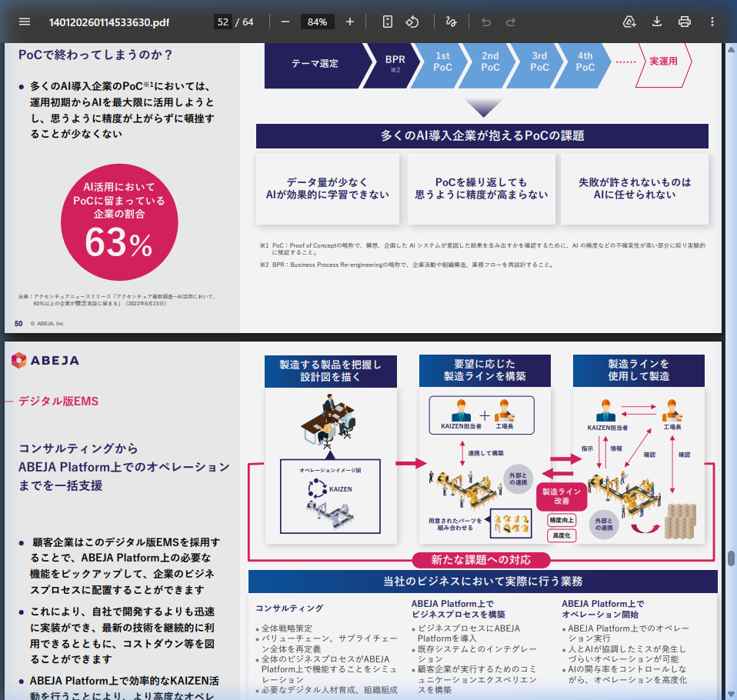Image resolution: width=737 pixels, height=700 pixels.
Task: Open the more options menu
Action: [712, 22]
